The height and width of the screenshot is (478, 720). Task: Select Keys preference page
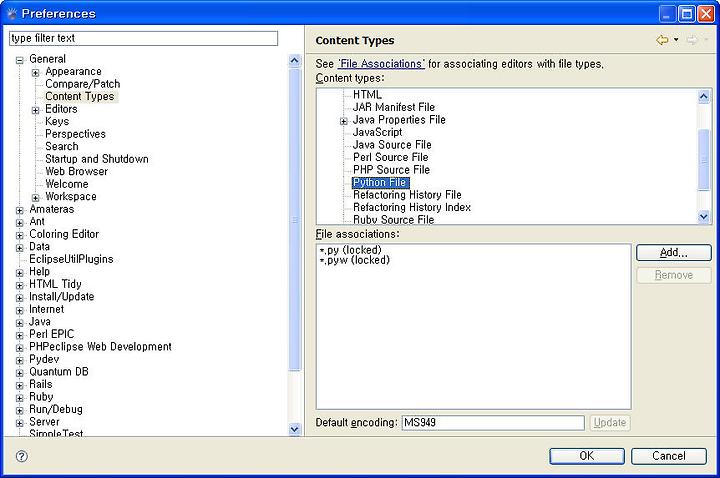click(x=57, y=121)
